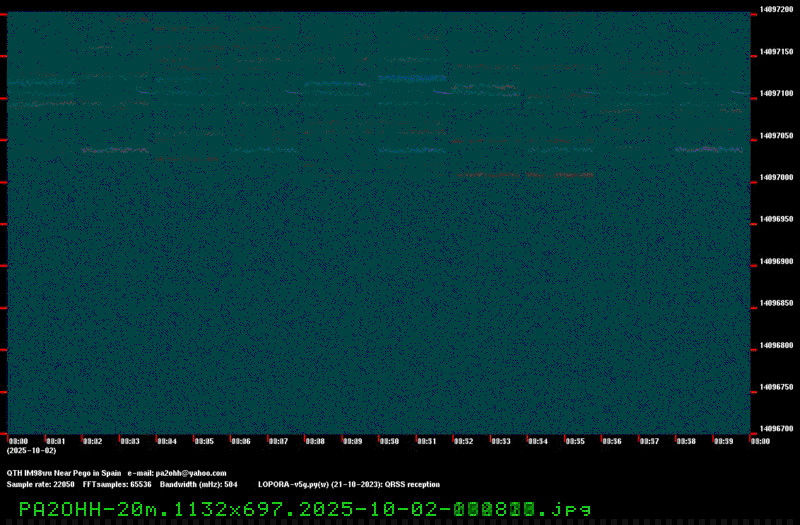Screen dimensions: 800x525
Task: Click the 14096700 frequency label
Action: (x=777, y=428)
